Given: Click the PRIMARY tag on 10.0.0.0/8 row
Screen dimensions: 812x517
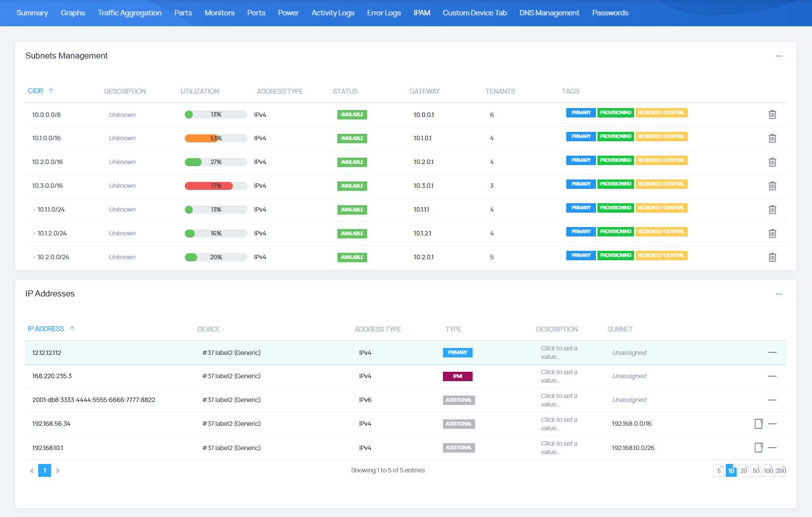Looking at the screenshot, I should click(581, 113).
